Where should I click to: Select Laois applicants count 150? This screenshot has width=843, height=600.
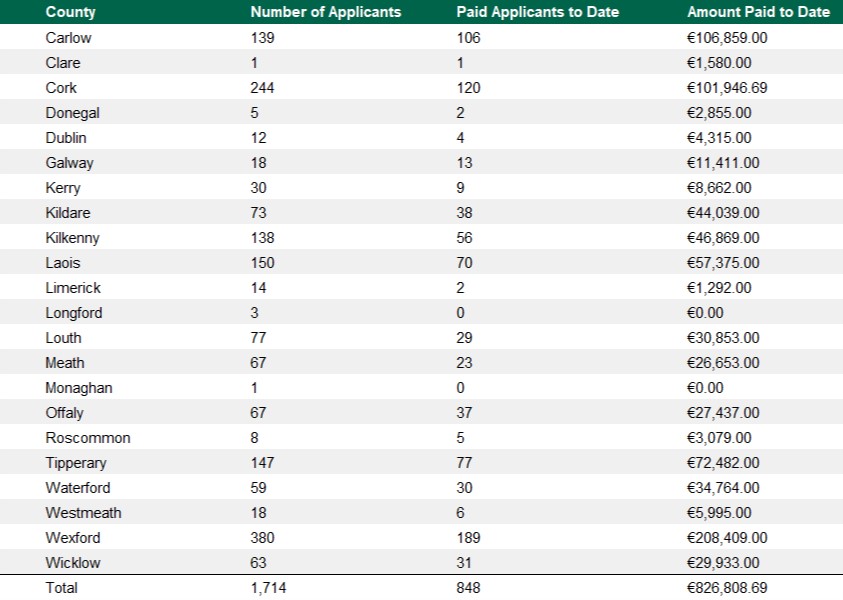pyautogui.click(x=263, y=263)
